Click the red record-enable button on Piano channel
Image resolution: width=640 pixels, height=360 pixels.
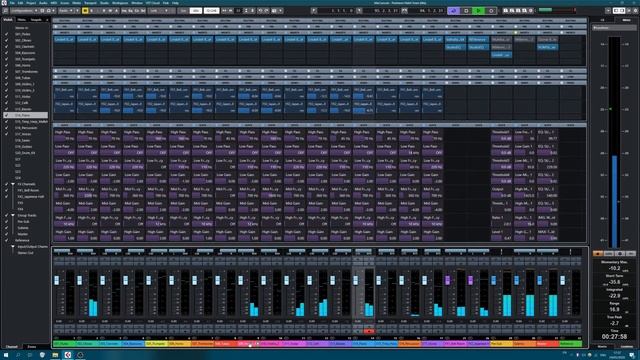tap(369, 331)
